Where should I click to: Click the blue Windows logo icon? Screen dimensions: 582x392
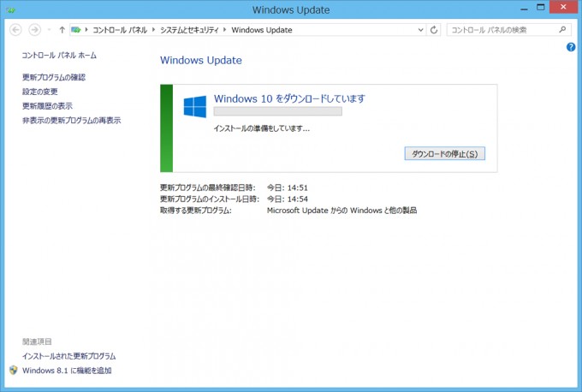pos(195,107)
